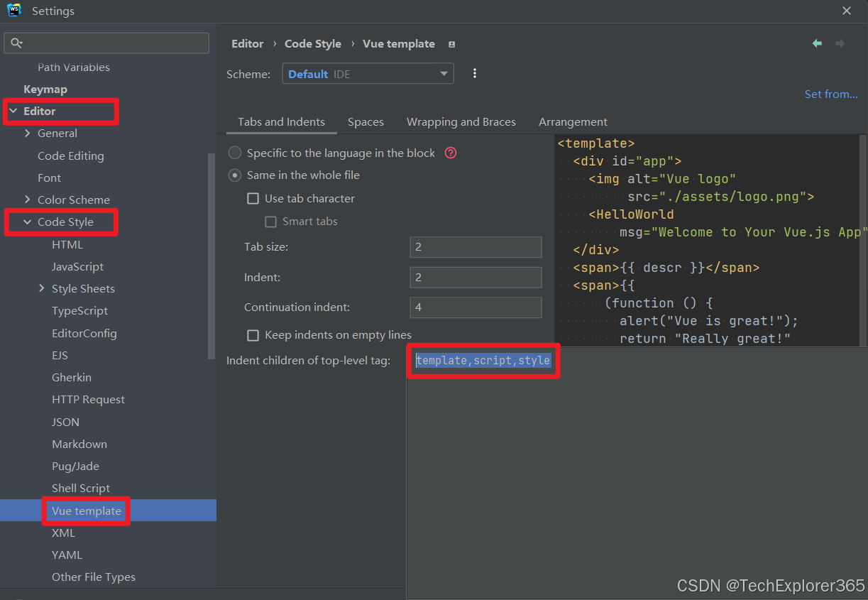This screenshot has width=868, height=600.
Task: Collapse the Editor tree section
Action: [13, 111]
